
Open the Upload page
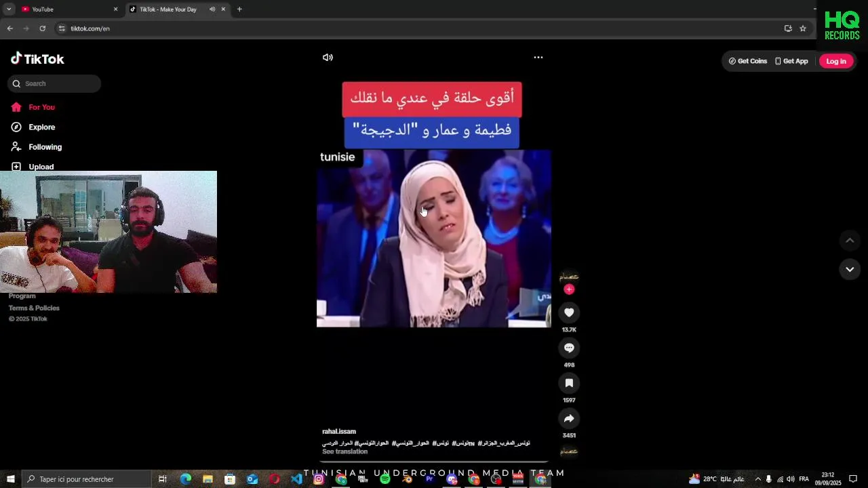(33, 166)
